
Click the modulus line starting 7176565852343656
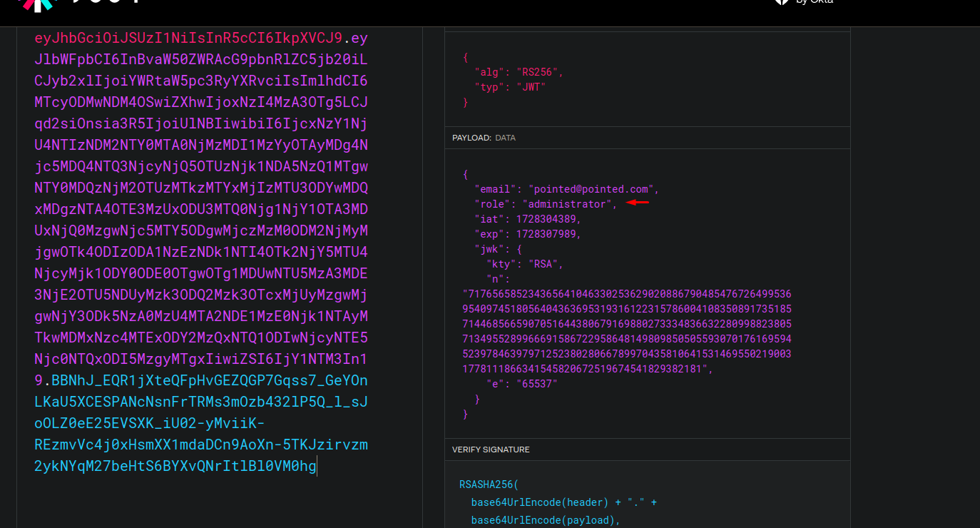[627, 294]
